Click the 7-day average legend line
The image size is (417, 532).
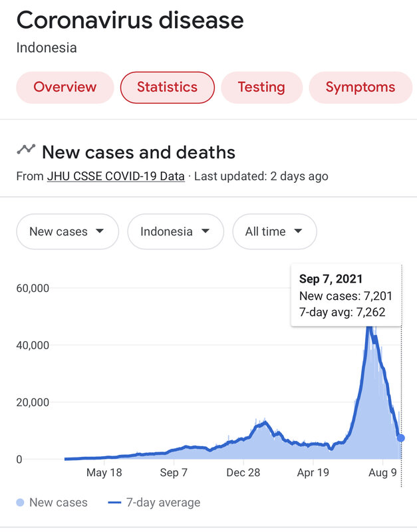pos(114,503)
